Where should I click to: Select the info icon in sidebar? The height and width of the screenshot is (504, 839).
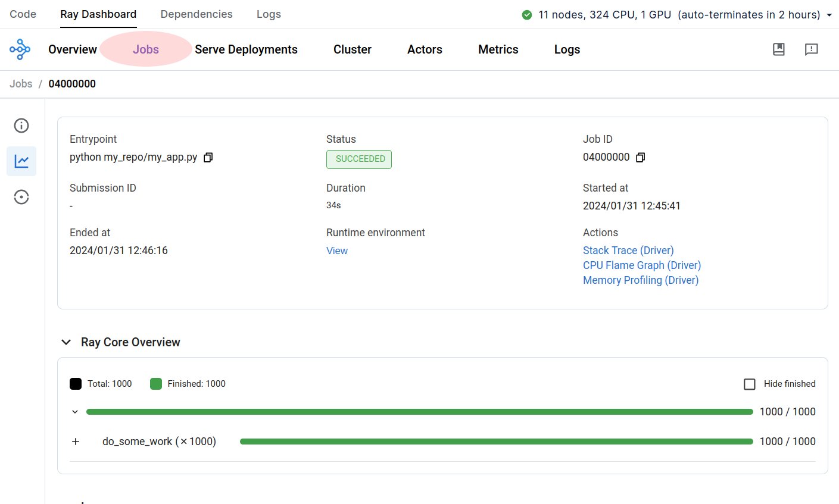(21, 126)
